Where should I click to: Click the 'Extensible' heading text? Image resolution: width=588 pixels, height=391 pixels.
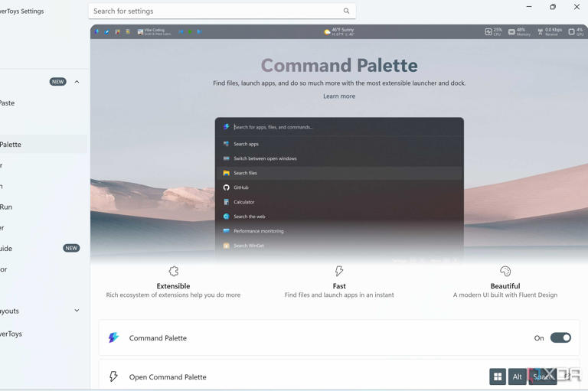[173, 286]
